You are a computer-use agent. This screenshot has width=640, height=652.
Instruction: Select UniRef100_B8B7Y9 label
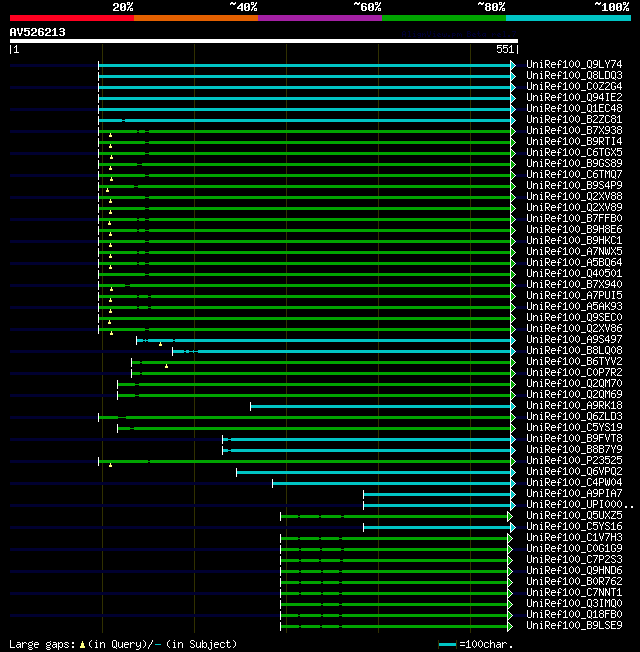coord(574,449)
